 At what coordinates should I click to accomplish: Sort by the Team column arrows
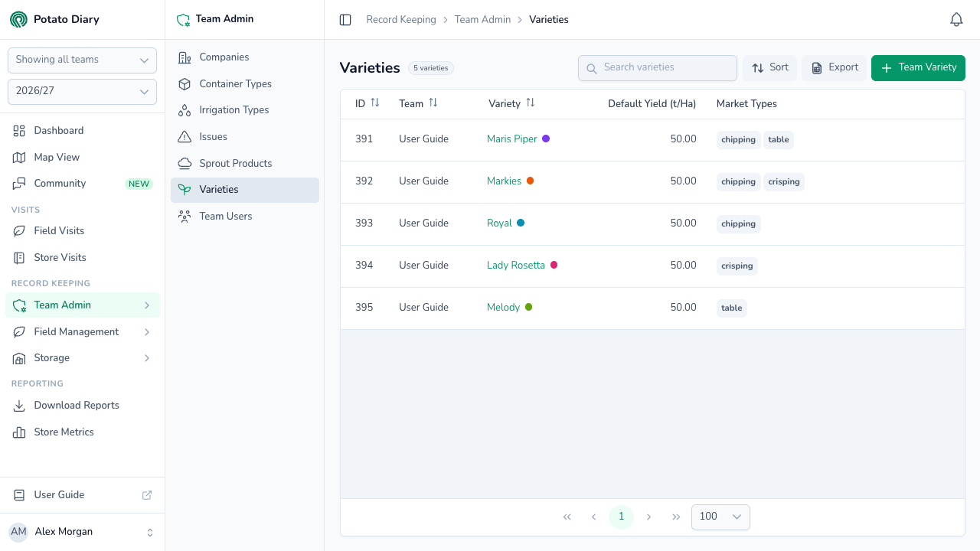[433, 103]
